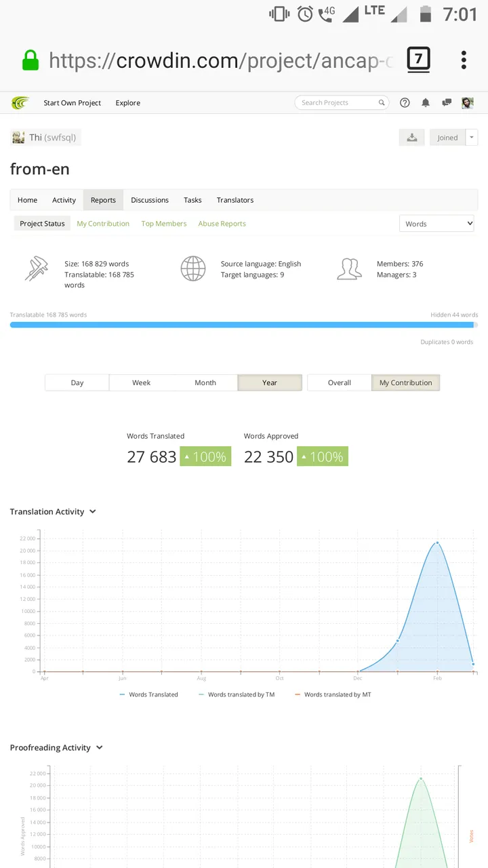
Task: Select the Week period toggle
Action: tap(141, 382)
